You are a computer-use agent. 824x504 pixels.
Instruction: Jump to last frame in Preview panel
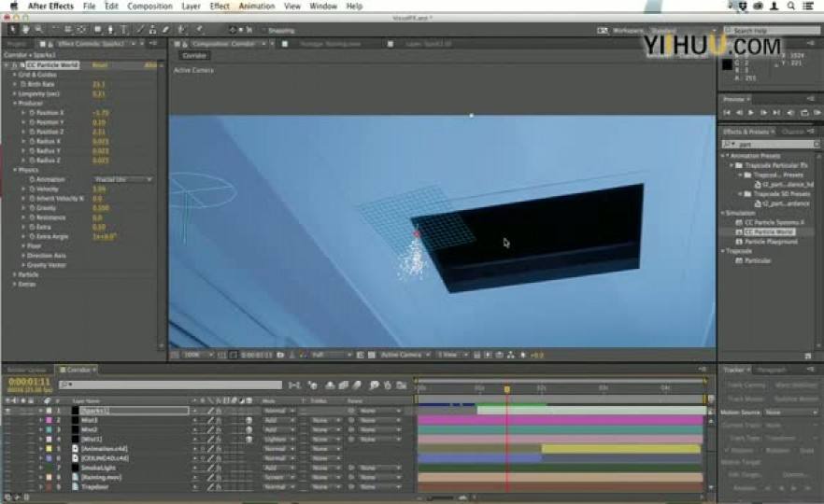tap(776, 112)
